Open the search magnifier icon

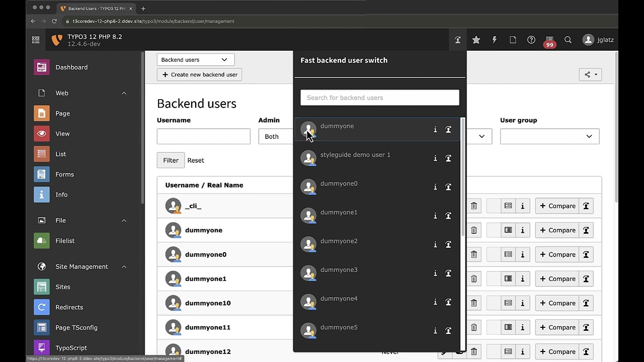coord(568,40)
